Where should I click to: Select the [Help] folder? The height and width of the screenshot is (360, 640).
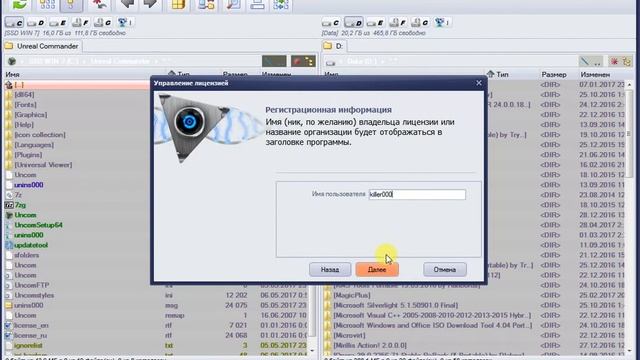24,124
